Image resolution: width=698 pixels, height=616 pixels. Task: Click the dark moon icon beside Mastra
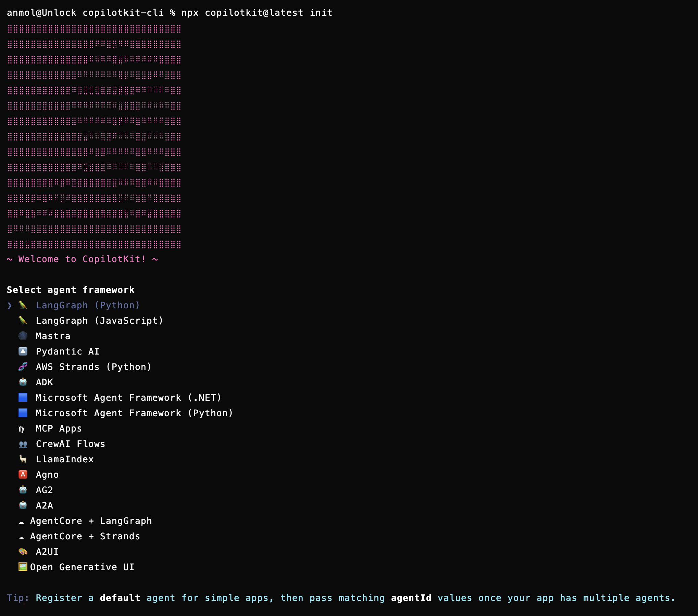[x=23, y=336]
